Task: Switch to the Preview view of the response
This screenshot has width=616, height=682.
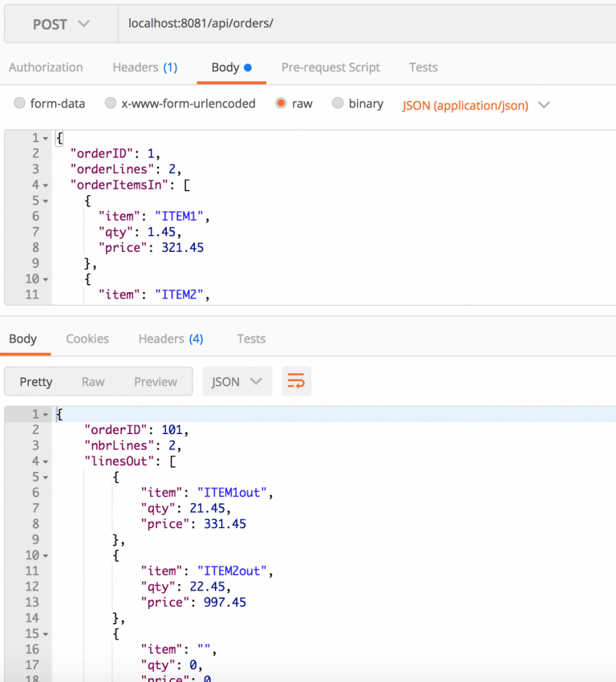Action: tap(155, 381)
